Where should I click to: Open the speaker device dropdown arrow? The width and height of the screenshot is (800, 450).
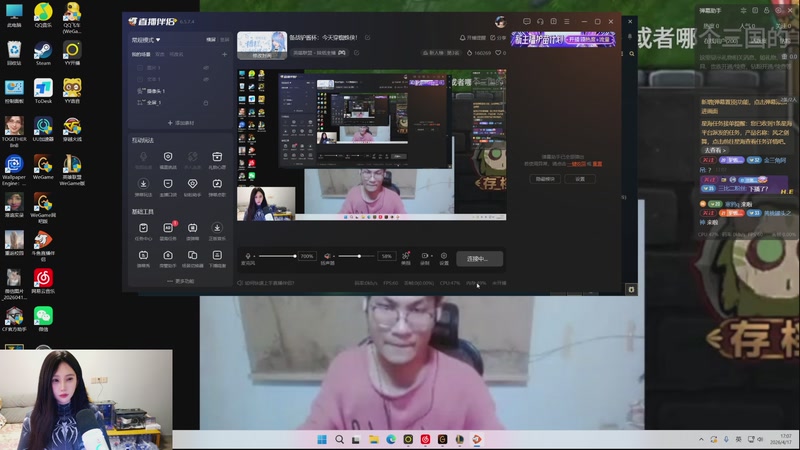(333, 256)
